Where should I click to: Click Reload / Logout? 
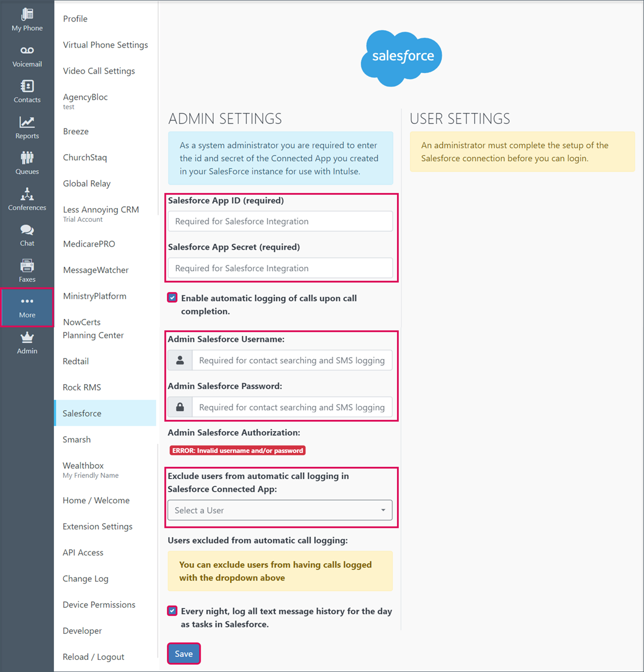93,657
